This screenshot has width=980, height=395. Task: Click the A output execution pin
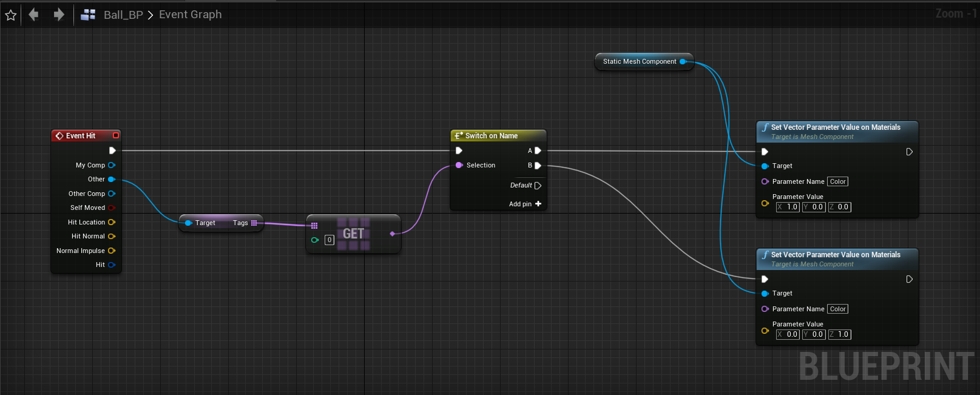[538, 150]
